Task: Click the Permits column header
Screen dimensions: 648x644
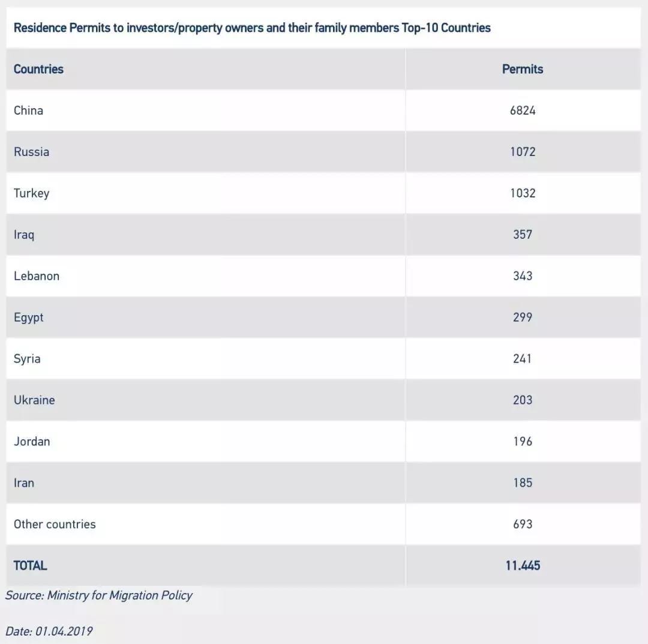Action: pos(522,69)
